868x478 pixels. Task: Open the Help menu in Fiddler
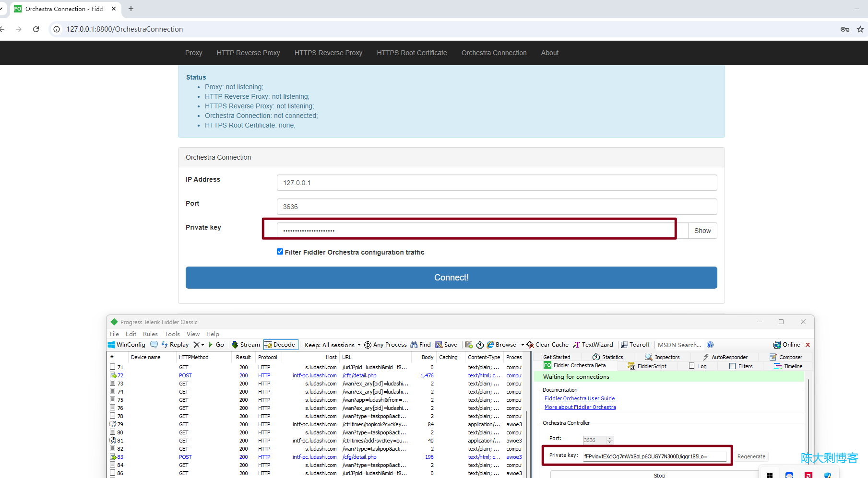click(x=213, y=334)
